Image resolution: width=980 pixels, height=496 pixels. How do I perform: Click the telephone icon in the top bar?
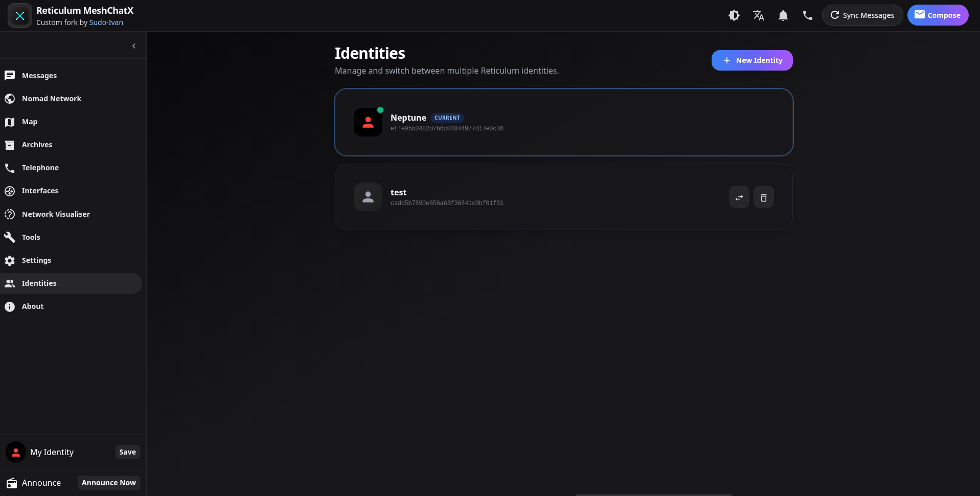click(x=807, y=15)
